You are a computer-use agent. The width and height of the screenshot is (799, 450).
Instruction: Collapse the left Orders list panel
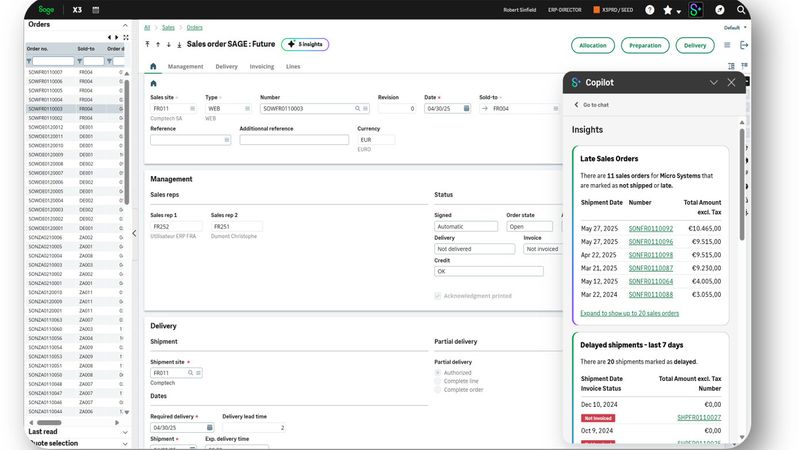click(x=134, y=233)
